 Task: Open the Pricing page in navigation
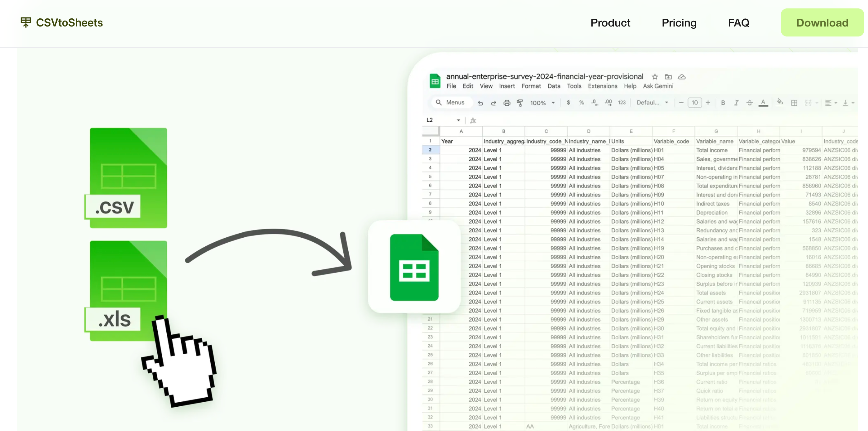coord(679,22)
